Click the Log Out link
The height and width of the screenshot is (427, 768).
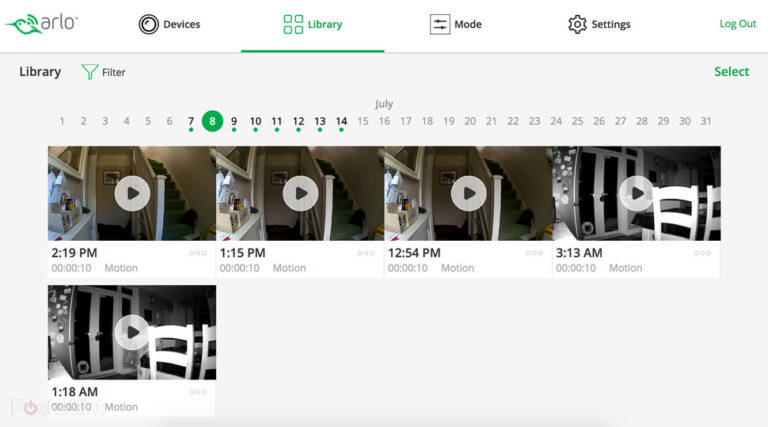point(738,24)
